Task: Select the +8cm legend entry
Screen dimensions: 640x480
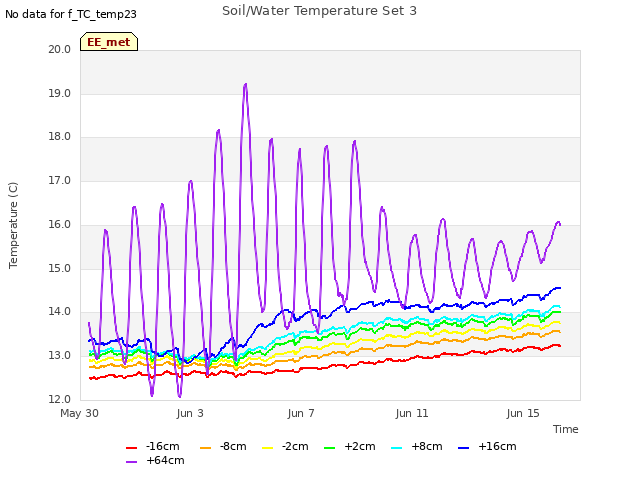Action: tap(417, 446)
